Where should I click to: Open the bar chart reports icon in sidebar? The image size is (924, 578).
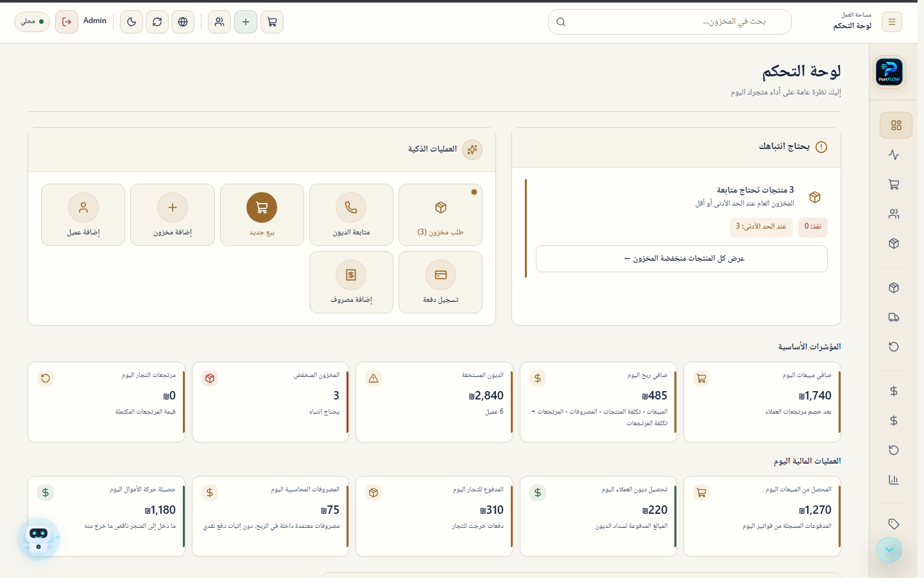[894, 480]
